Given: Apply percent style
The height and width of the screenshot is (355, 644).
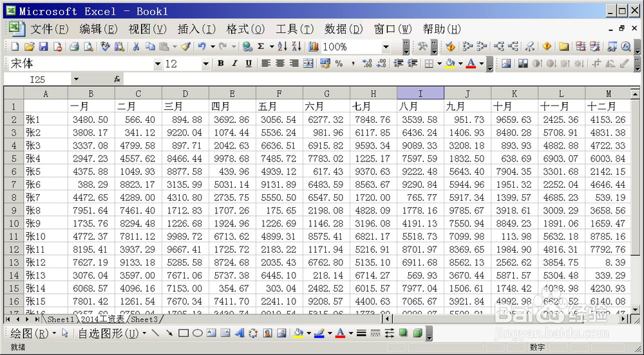Looking at the screenshot, I should coord(339,63).
